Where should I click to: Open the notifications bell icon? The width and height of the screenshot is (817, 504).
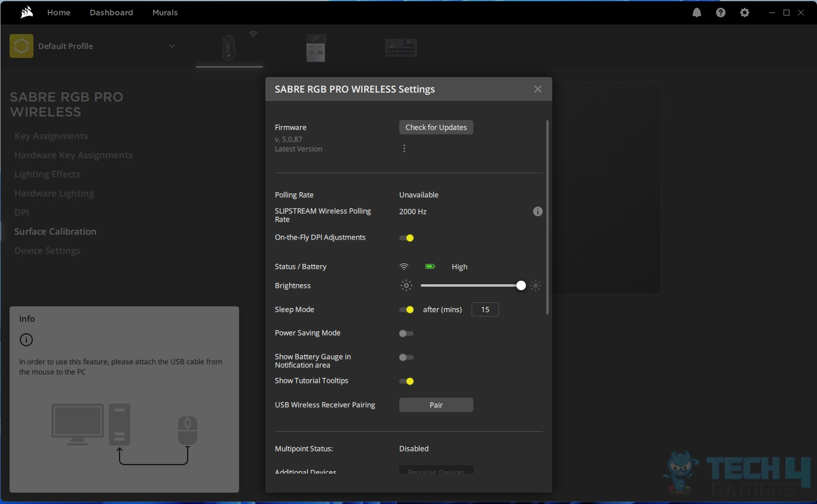tap(697, 13)
